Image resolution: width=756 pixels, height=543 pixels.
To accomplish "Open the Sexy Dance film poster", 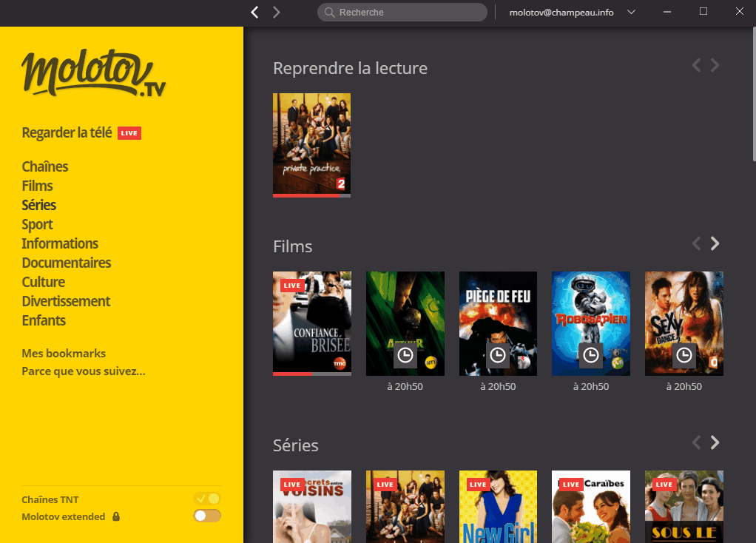I will pos(684,323).
